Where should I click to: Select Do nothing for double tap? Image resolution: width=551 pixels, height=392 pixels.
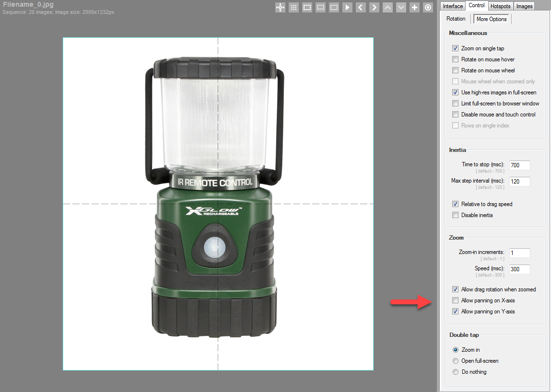pos(456,371)
